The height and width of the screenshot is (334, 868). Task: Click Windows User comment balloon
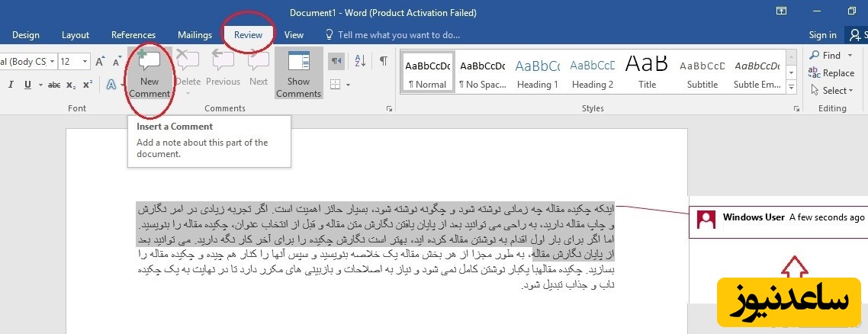[778, 223]
